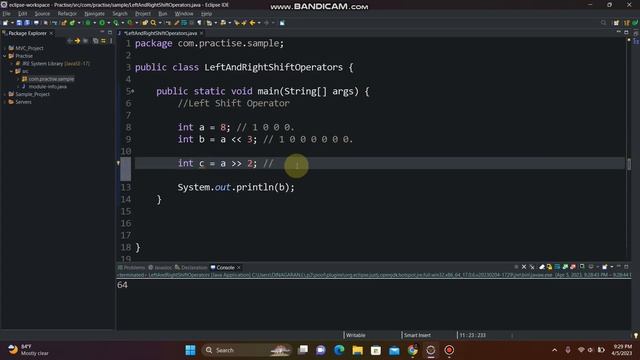The width and height of the screenshot is (640, 360).
Task: Click the Save icon in the toolbar
Action: (x=19, y=23)
